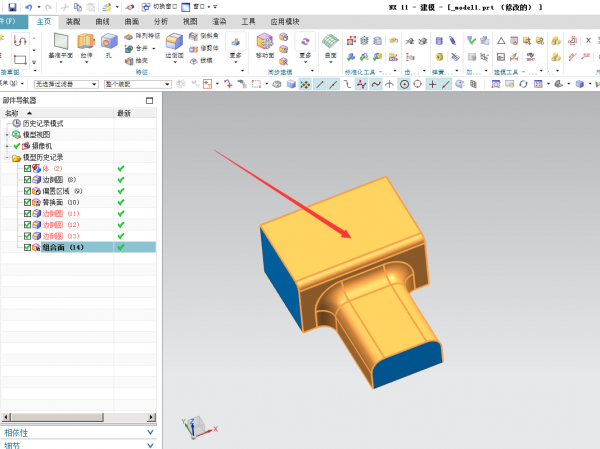Switch to the 分析 analysis ribbon tab
This screenshot has height=449, width=600.
click(x=161, y=22)
